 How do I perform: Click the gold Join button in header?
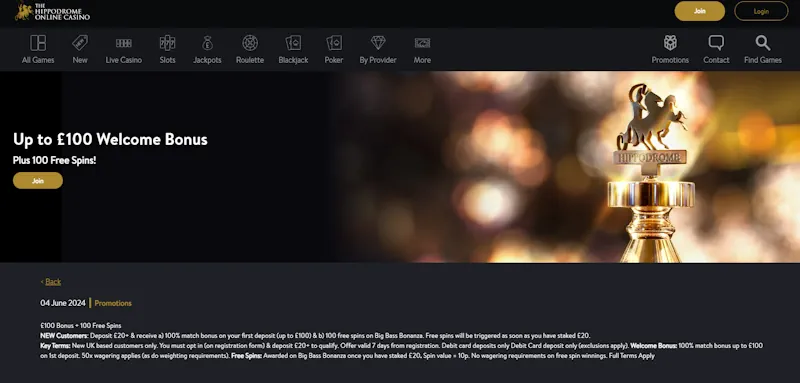coord(699,11)
